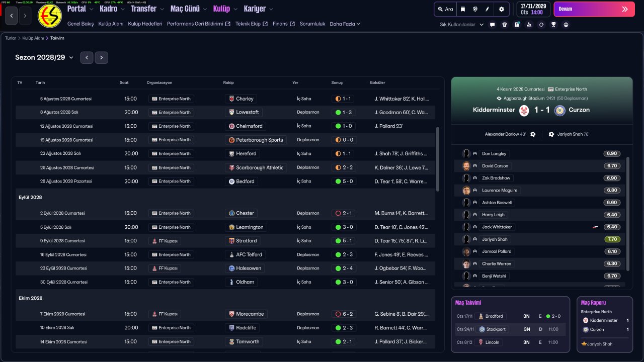Select the pencil edit icon in the top toolbar
Screen dimensions: 644x362
[488, 9]
